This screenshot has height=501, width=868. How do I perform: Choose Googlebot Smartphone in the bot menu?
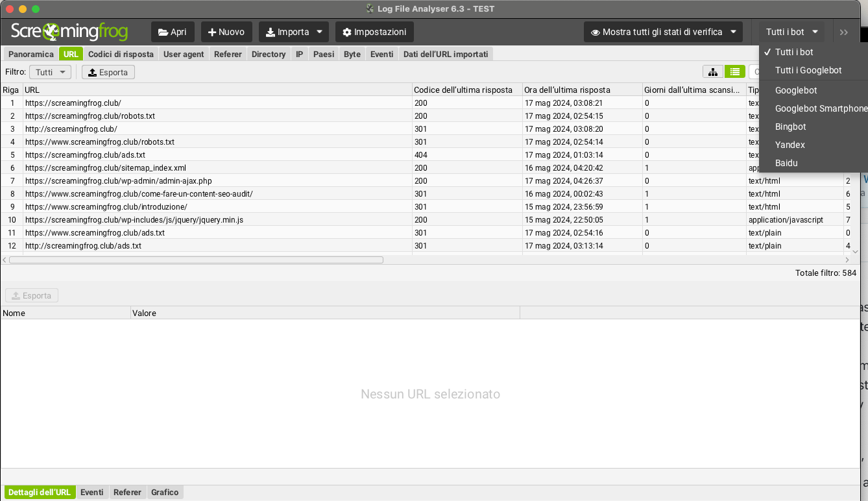pyautogui.click(x=820, y=108)
